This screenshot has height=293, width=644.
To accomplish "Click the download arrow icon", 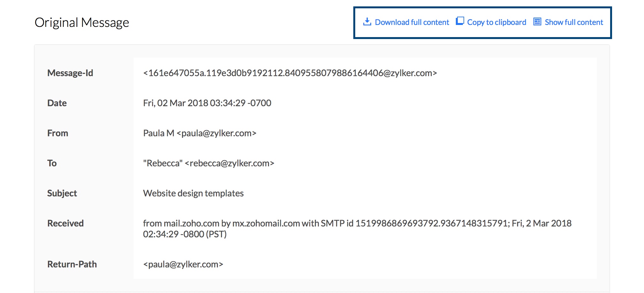I will 367,22.
